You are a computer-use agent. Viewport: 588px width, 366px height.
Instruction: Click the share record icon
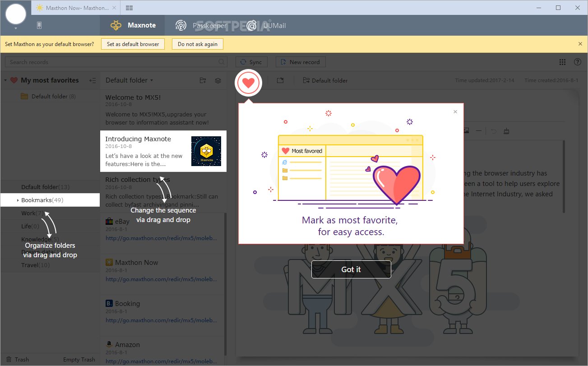click(280, 80)
